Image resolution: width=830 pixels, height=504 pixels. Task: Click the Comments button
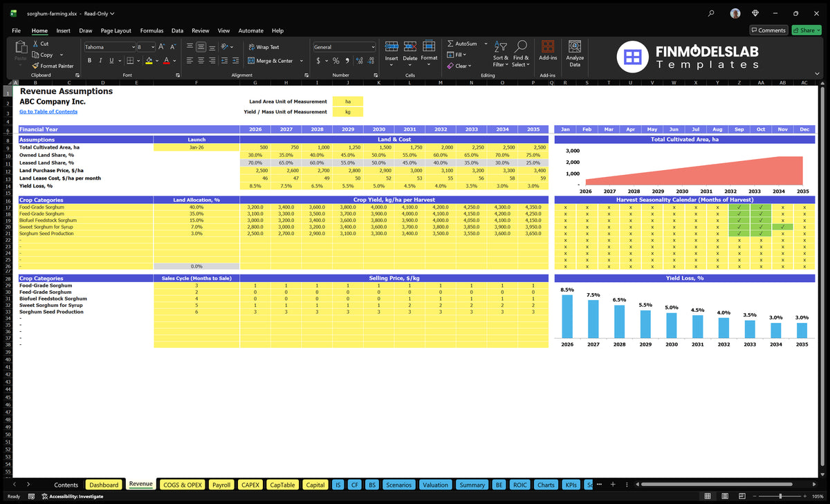[768, 30]
